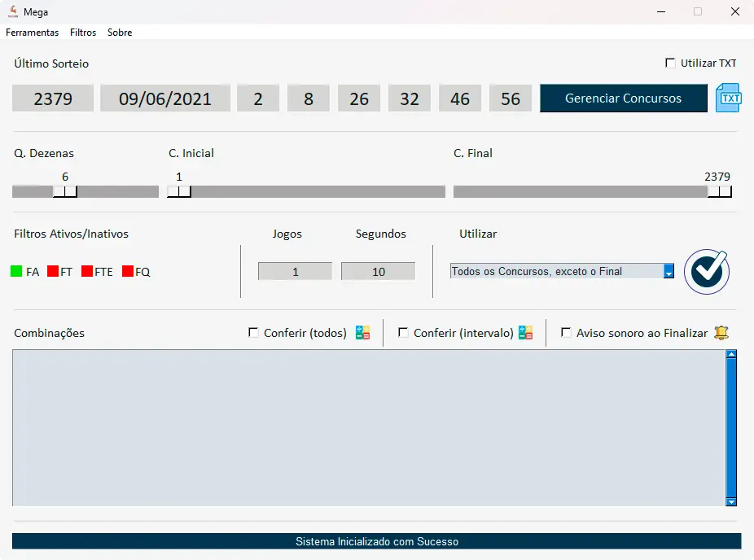This screenshot has height=560, width=754.
Task: Click the bell icon for sound alert
Action: click(721, 333)
